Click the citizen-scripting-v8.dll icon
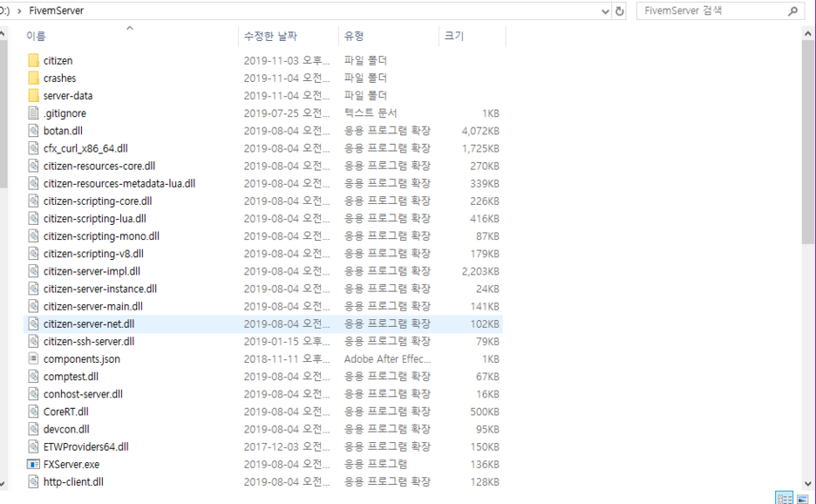The height and width of the screenshot is (504, 816). pyautogui.click(x=33, y=254)
